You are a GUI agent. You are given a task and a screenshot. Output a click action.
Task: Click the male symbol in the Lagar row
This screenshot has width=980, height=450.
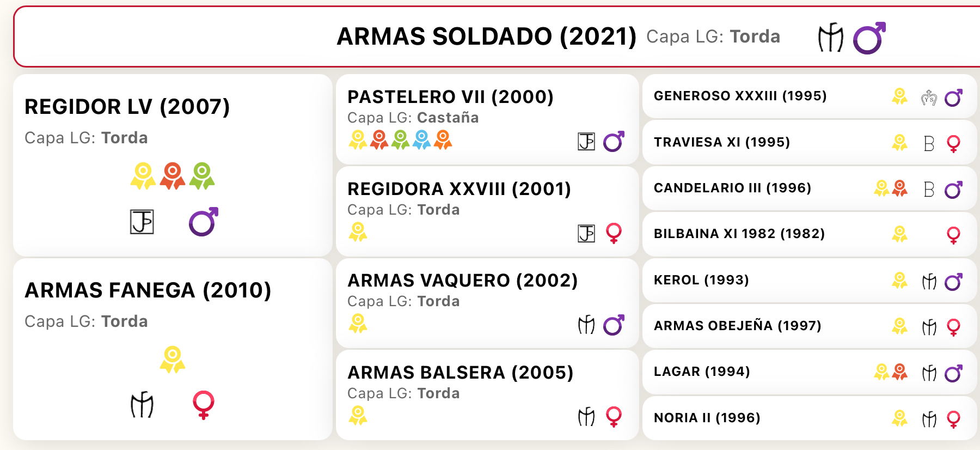pyautogui.click(x=953, y=373)
